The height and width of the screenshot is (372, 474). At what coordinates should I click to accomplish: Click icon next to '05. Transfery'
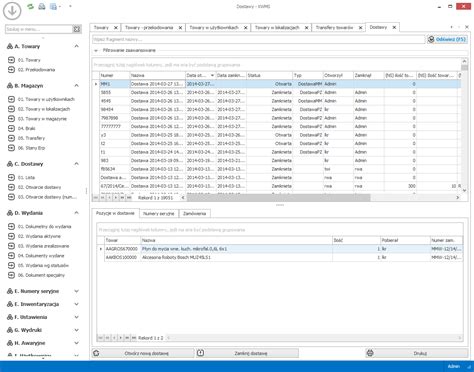point(11,138)
